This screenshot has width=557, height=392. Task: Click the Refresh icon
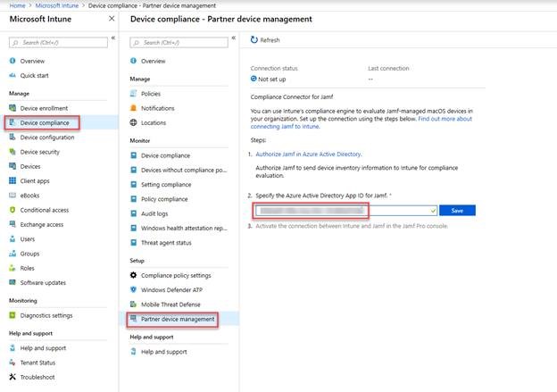[x=254, y=40]
